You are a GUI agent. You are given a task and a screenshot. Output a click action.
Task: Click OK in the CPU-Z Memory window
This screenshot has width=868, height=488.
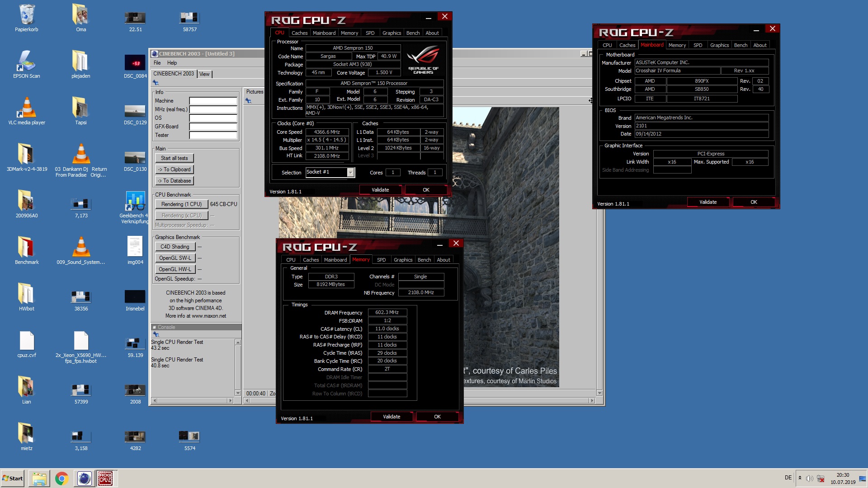[437, 417]
